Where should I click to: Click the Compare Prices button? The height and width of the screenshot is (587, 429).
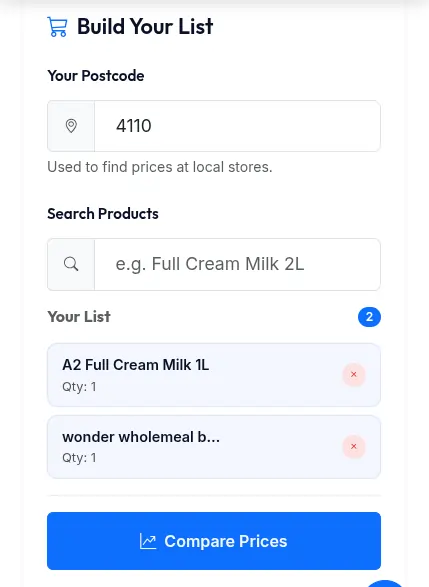pos(214,541)
